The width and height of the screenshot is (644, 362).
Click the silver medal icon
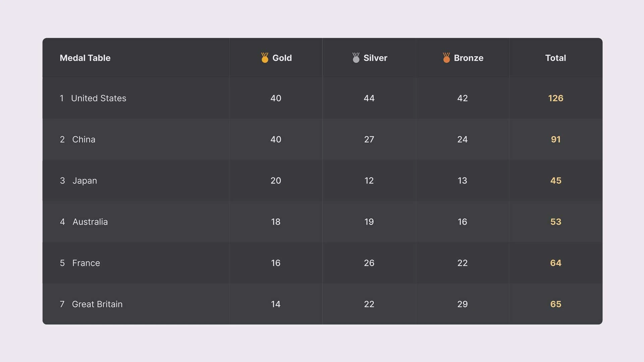[x=356, y=58]
